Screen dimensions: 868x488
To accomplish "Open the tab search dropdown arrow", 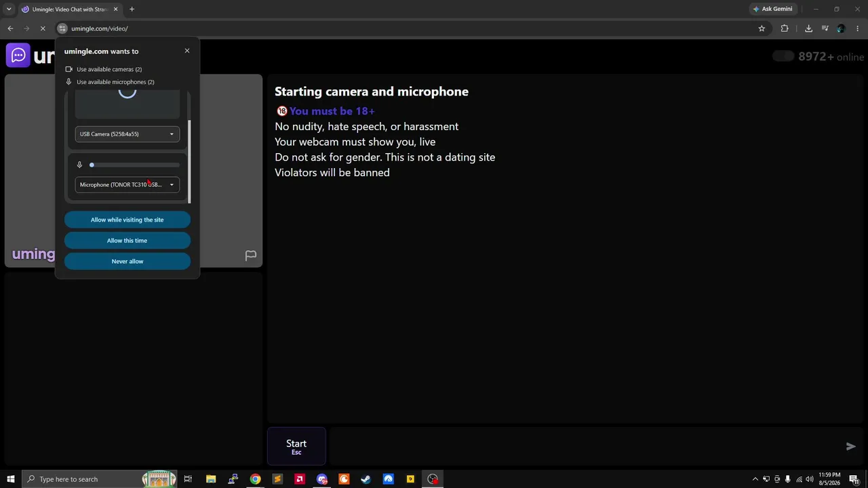I will coord(9,9).
